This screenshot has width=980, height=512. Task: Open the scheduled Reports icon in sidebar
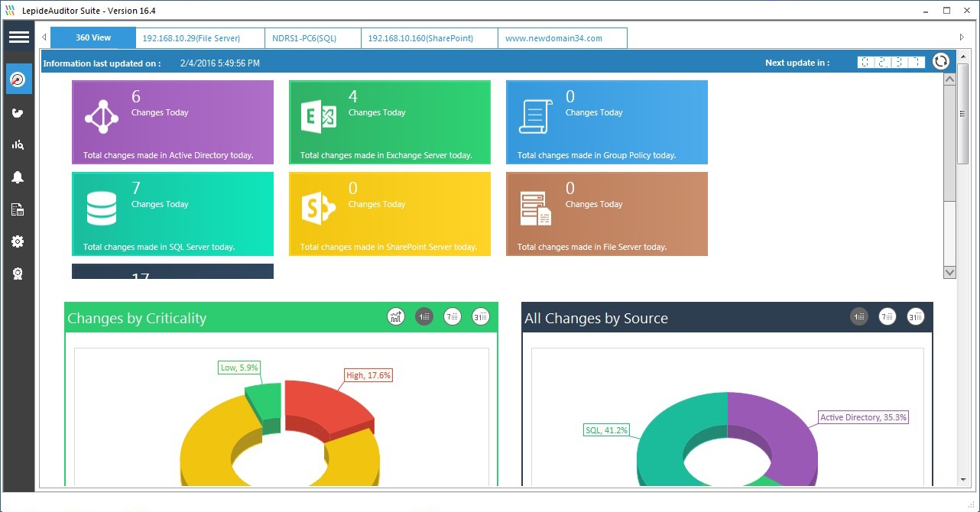[x=18, y=209]
